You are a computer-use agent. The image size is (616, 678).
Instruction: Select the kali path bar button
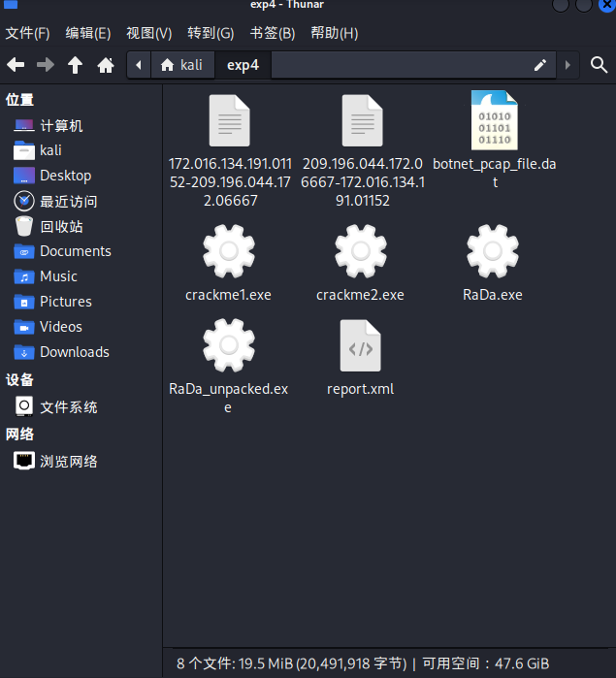coord(182,65)
